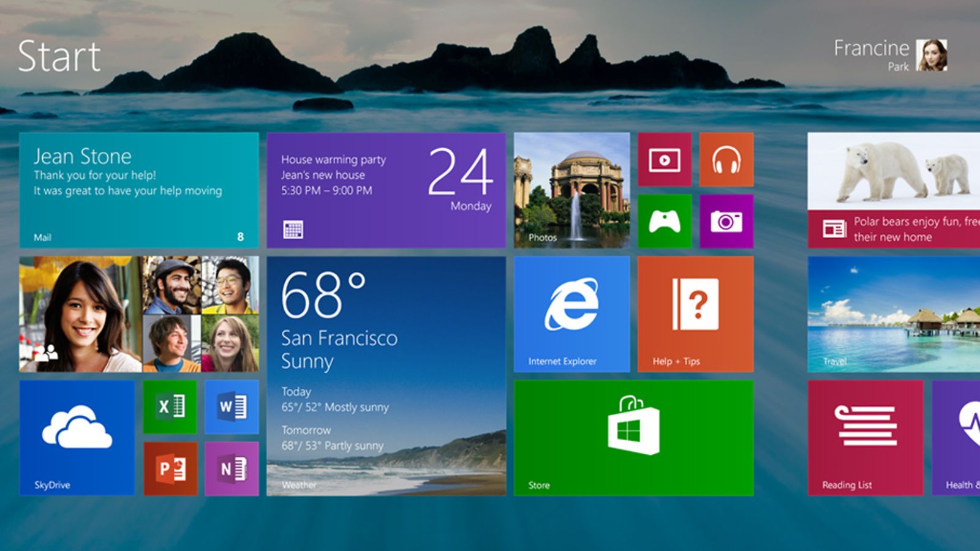Launch Excel from the green tile

170,407
